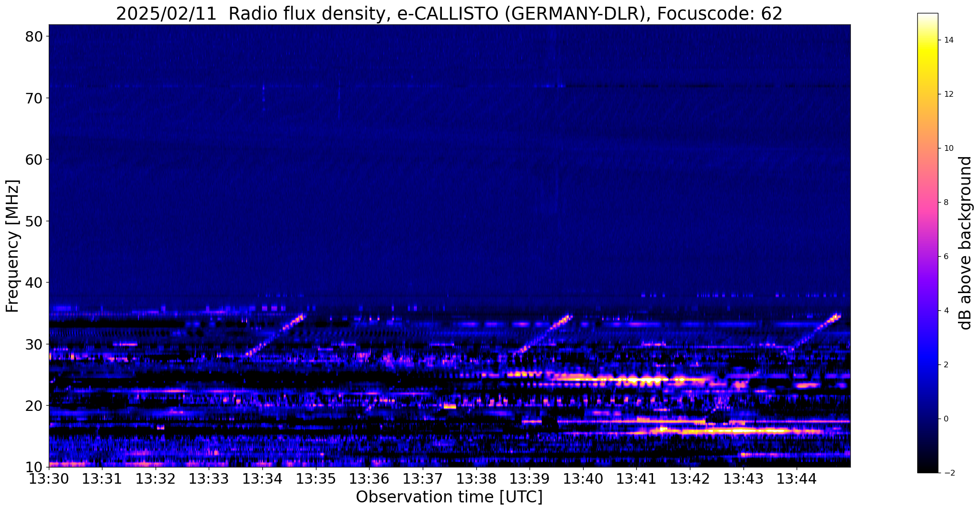Click the 13:41 time tick label
The height and width of the screenshot is (511, 980).
pos(636,478)
